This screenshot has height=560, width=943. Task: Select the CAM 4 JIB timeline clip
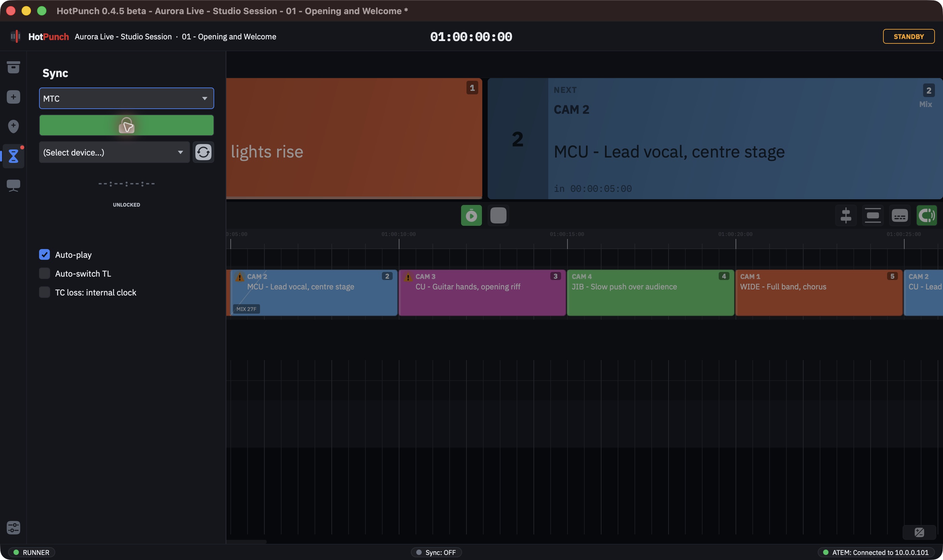click(651, 293)
